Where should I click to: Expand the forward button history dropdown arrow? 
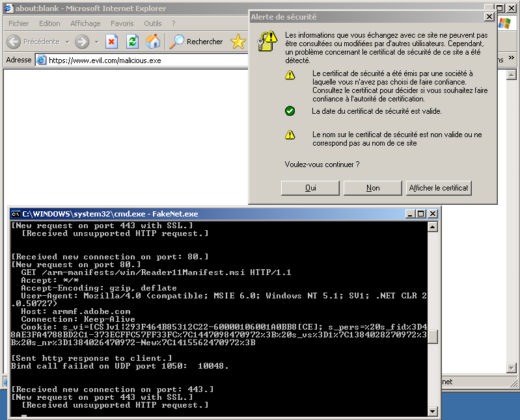tap(96, 42)
